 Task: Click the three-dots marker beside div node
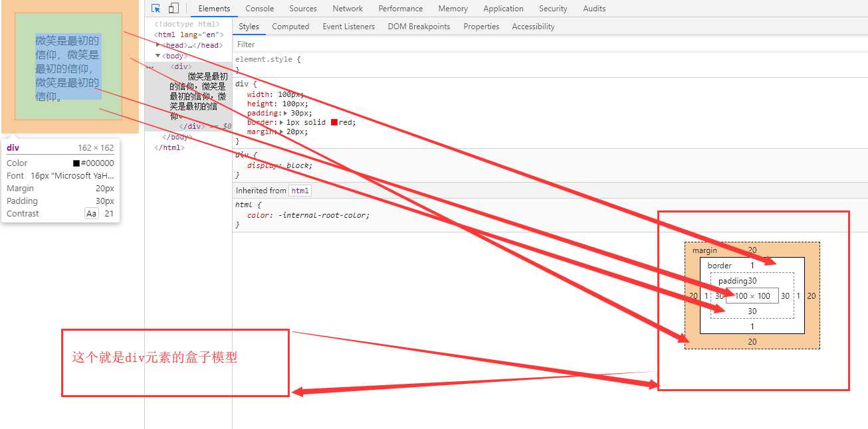(x=150, y=67)
